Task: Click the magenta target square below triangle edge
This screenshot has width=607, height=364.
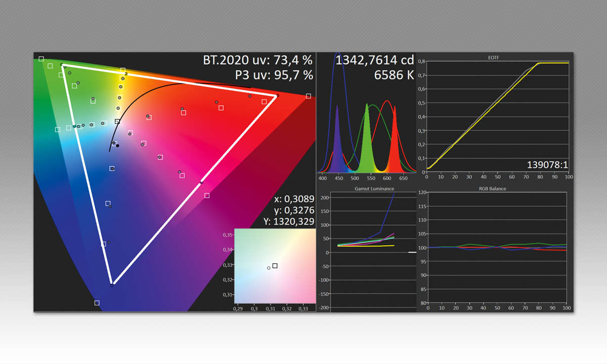Action: pos(207,195)
